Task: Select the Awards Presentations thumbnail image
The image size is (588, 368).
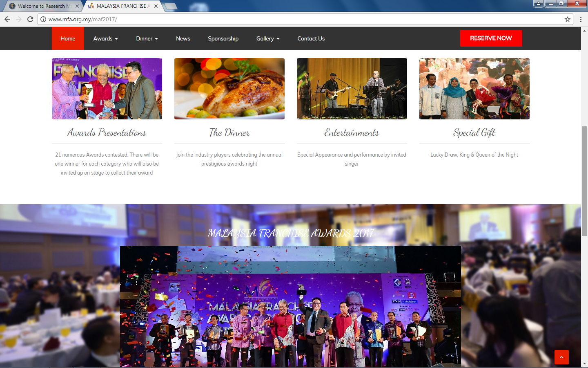Action: 107,89
